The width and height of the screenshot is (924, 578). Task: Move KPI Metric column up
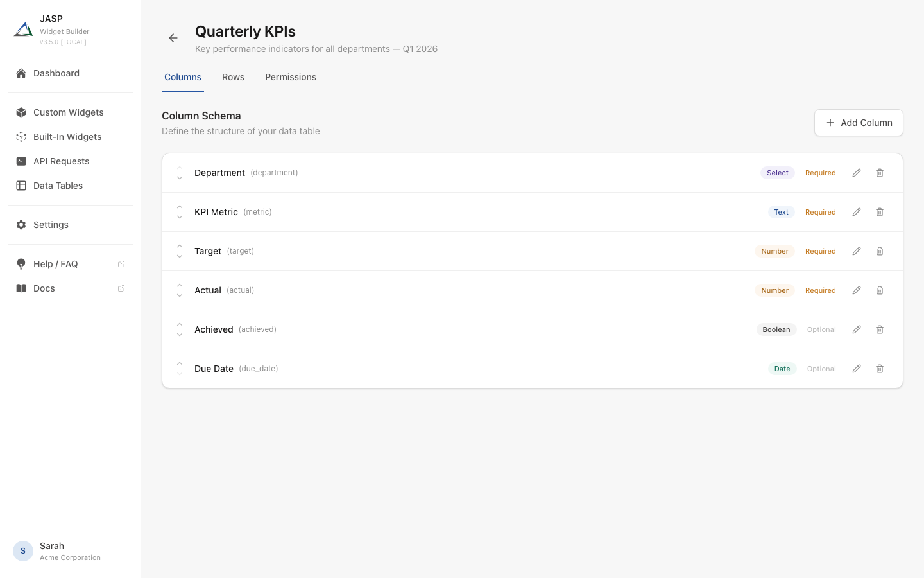tap(180, 207)
